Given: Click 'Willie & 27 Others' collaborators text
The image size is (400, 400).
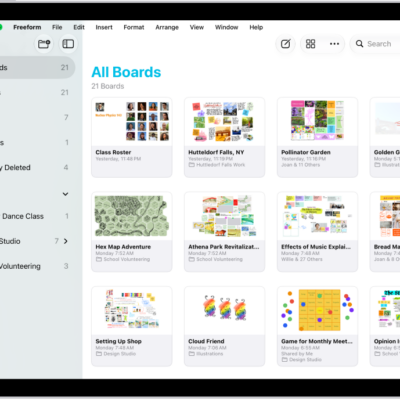Looking at the screenshot, I should click(302, 259).
